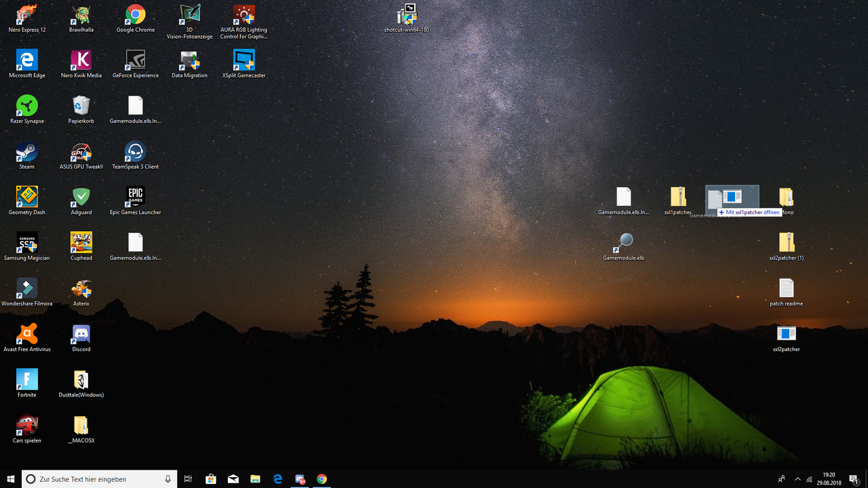Open the Mail app in taskbar
This screenshot has height=488, width=868.
click(233, 479)
